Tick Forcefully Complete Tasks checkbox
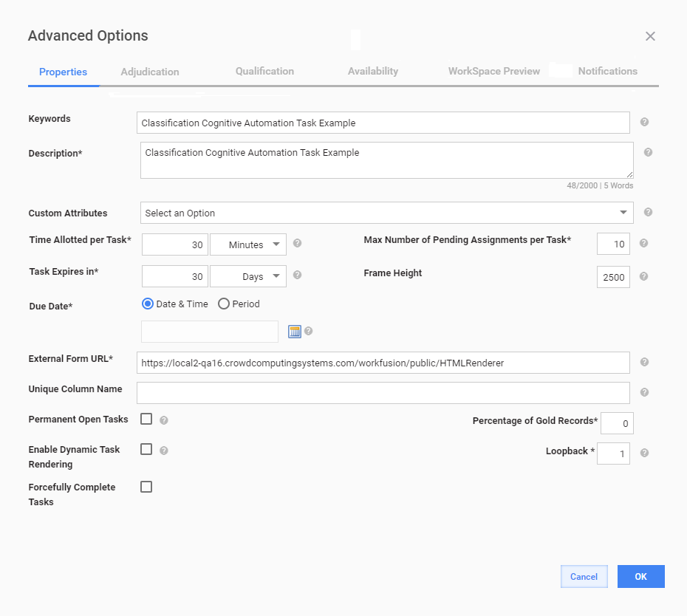687x616 pixels. (146, 487)
